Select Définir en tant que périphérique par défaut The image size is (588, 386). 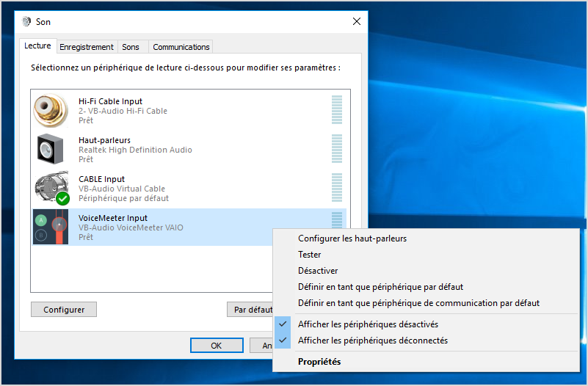(426, 287)
